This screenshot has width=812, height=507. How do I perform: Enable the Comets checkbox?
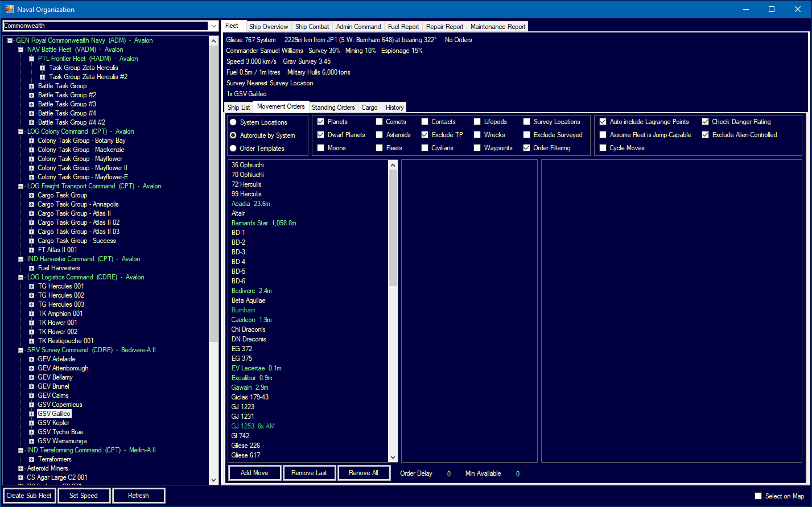380,122
